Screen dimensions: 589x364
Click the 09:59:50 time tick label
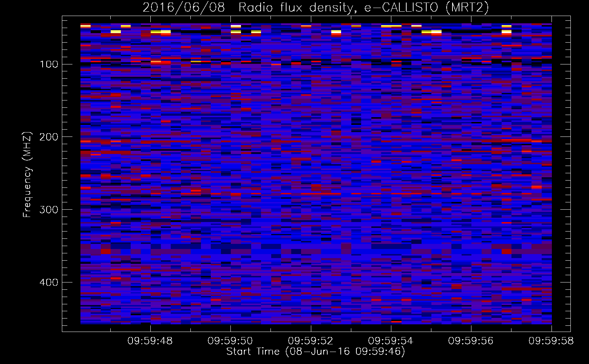(x=230, y=341)
